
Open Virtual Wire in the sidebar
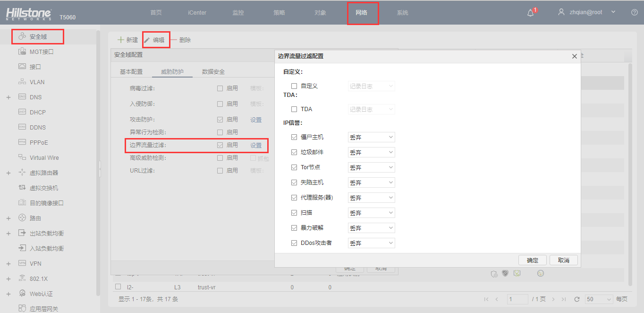click(44, 157)
